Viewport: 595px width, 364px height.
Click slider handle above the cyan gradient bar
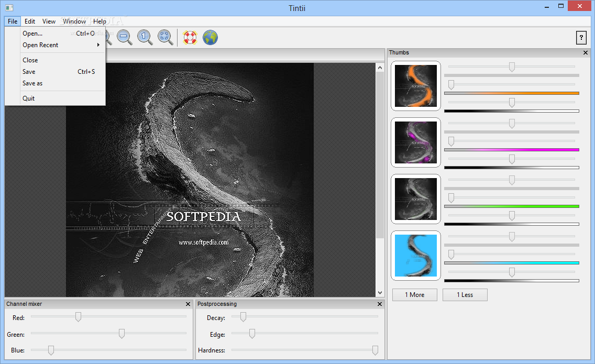pyautogui.click(x=451, y=255)
